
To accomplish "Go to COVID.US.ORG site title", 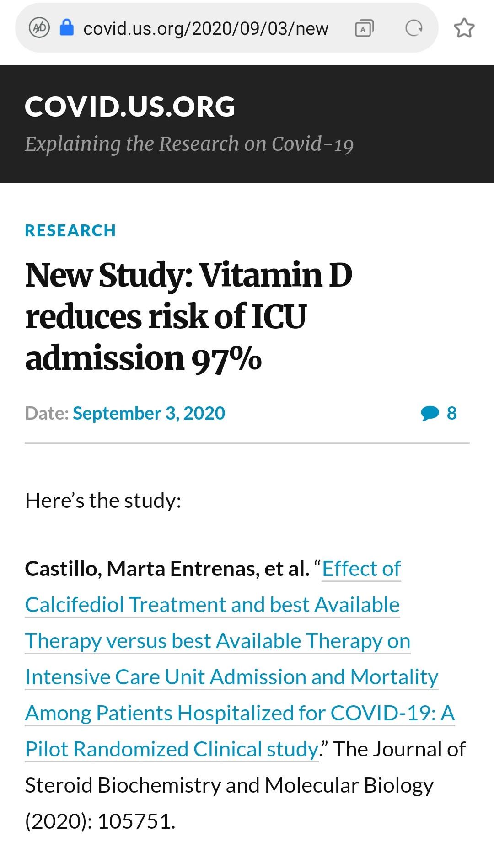I will (x=130, y=107).
